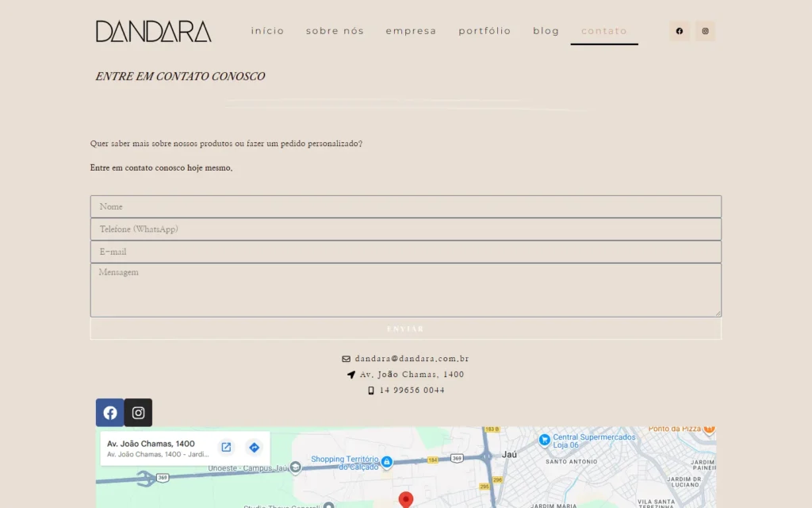Click the red location pin on the map

[x=406, y=499]
